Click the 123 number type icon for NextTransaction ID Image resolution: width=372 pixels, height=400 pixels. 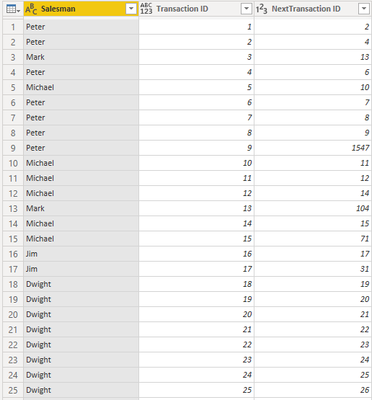(262, 9)
